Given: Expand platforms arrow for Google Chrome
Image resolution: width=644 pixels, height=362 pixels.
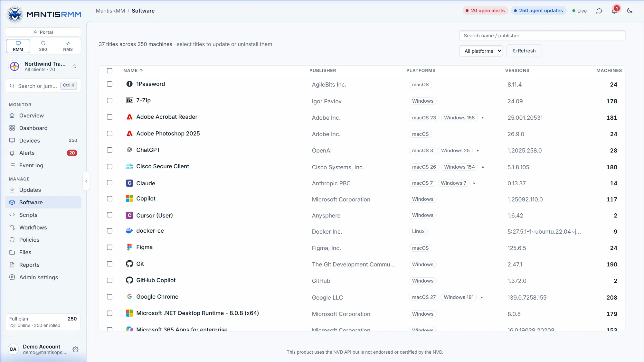Looking at the screenshot, I should tap(482, 298).
